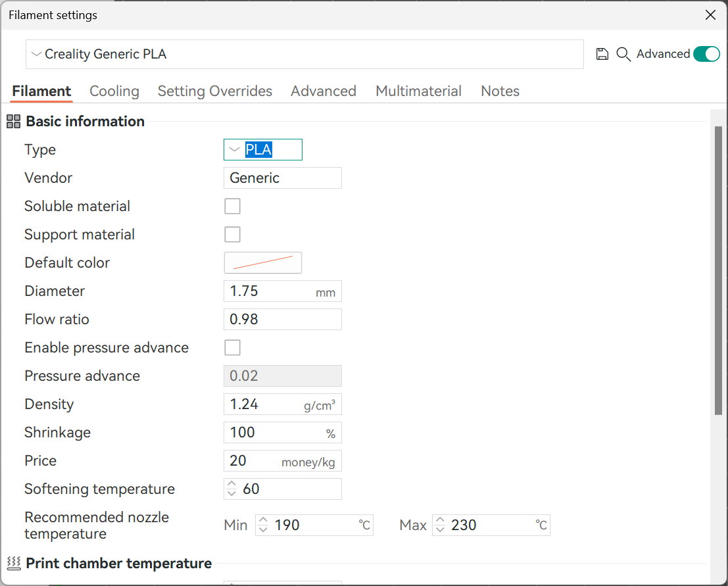Click the Enable pressure advance label
The image size is (728, 586).
point(107,348)
